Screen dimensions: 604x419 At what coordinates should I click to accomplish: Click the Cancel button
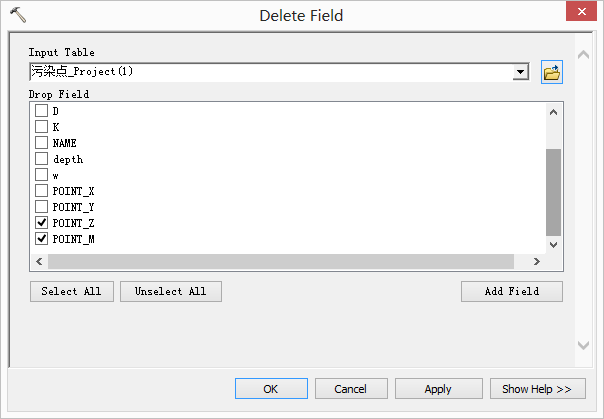(x=350, y=389)
